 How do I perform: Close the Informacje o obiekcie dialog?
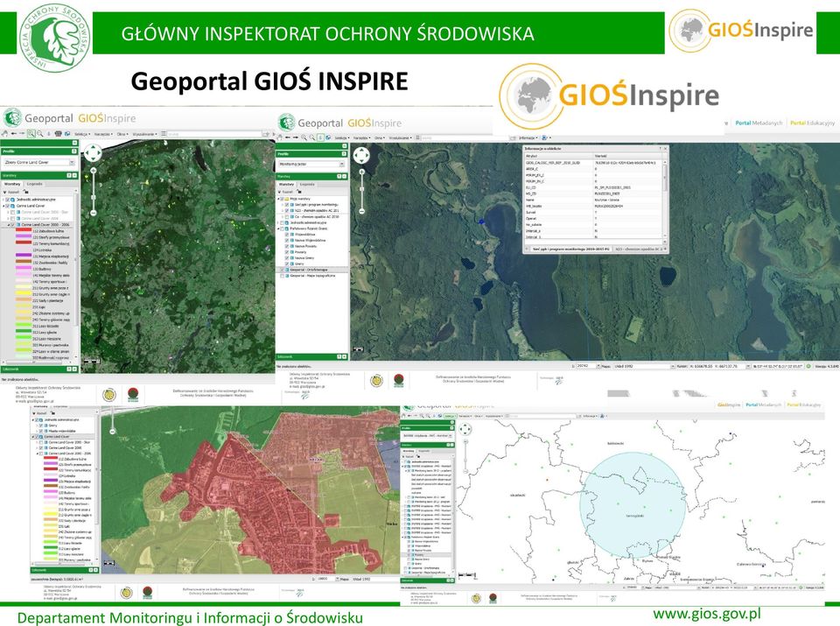[x=666, y=149]
